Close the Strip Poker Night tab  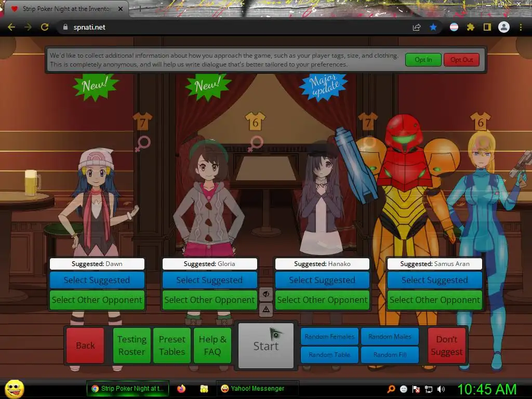(x=121, y=9)
